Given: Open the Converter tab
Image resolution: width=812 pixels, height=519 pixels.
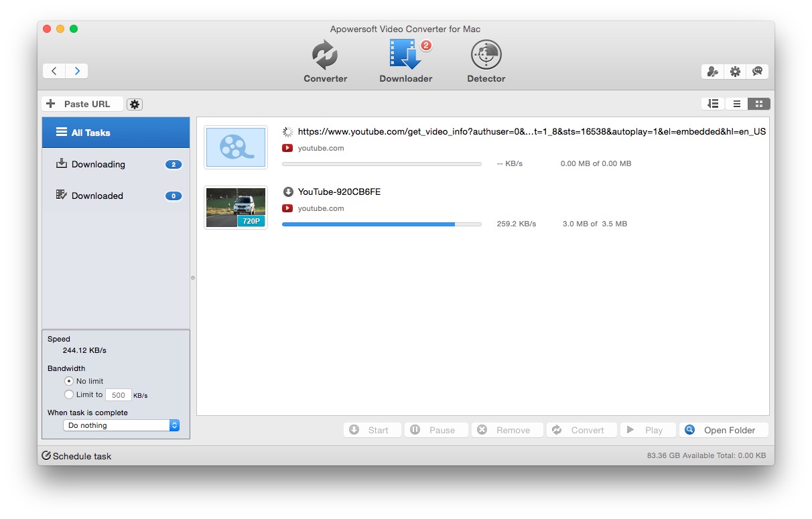Looking at the screenshot, I should click(x=326, y=62).
